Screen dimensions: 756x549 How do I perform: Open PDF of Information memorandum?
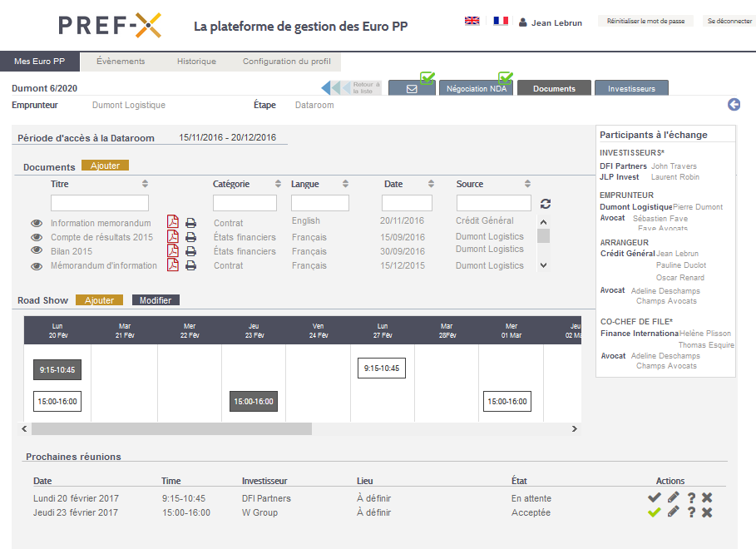tap(173, 221)
